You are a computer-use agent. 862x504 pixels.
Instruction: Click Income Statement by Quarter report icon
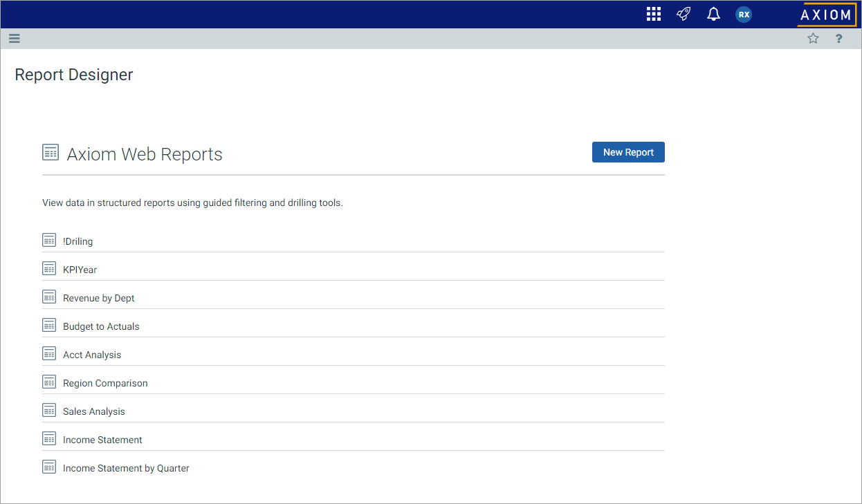click(x=49, y=467)
